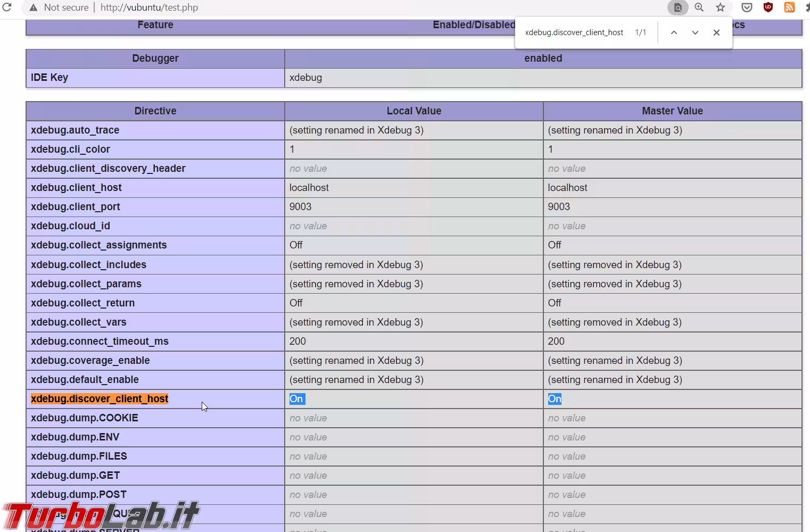
Task: Go to previous find result
Action: 674,32
